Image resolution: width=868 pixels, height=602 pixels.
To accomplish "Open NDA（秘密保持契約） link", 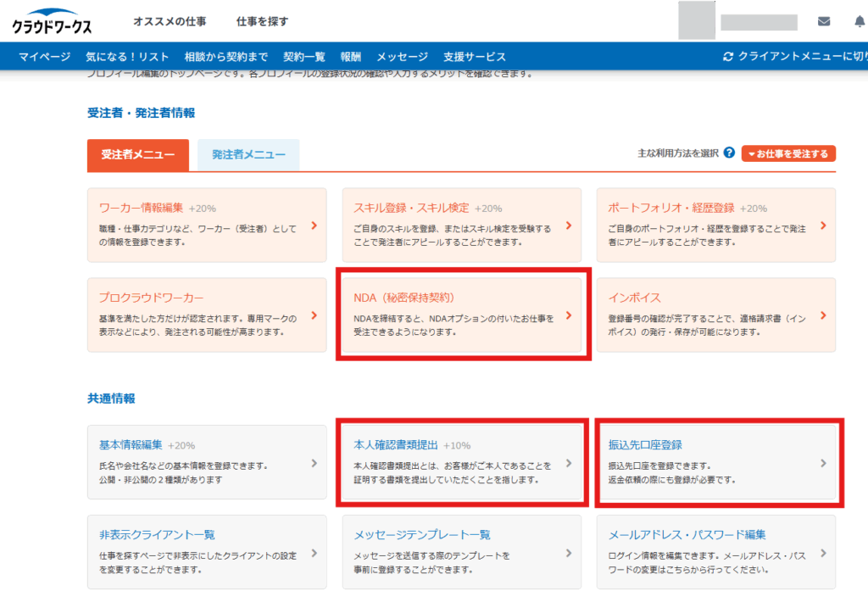I will pos(404,298).
